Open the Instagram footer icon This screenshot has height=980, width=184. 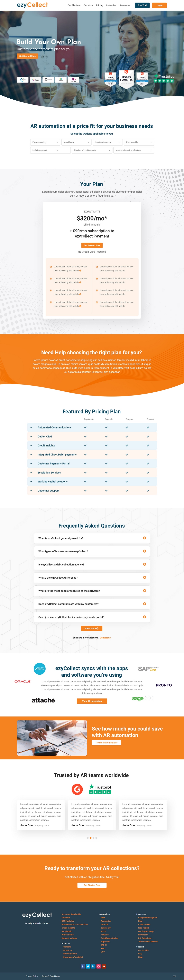click(98, 966)
